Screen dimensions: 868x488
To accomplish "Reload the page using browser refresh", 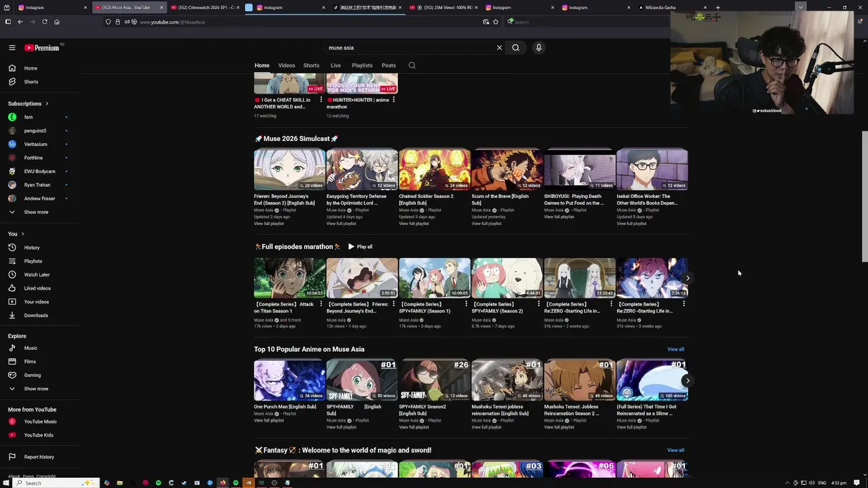I will tap(45, 22).
